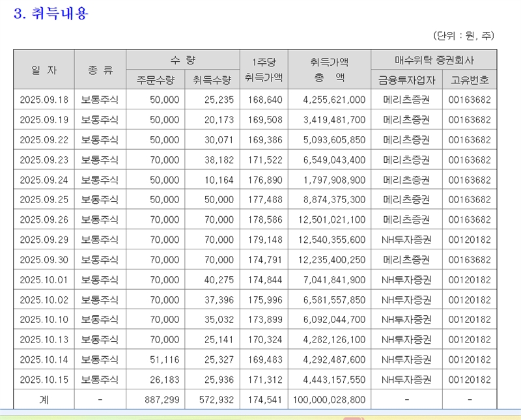Select the '금융투자업자' column header
This screenshot has height=420, width=521.
click(406, 80)
